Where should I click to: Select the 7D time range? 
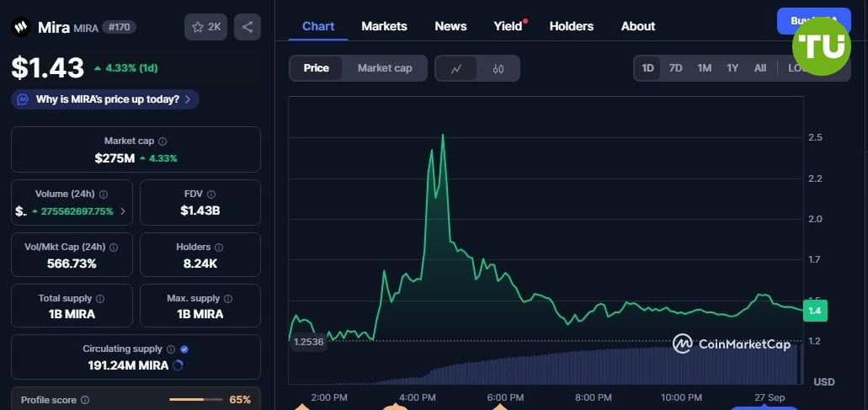[675, 68]
